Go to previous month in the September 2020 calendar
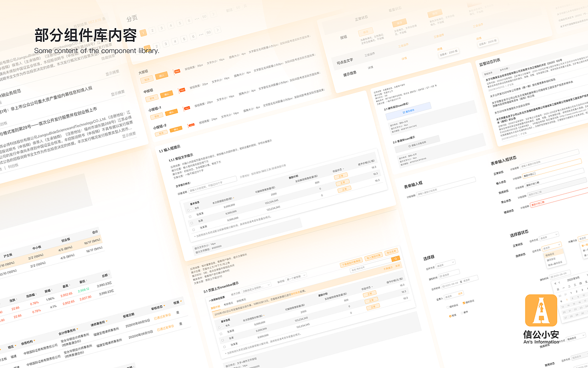Image resolution: width=588 pixels, height=368 pixels. point(559,282)
